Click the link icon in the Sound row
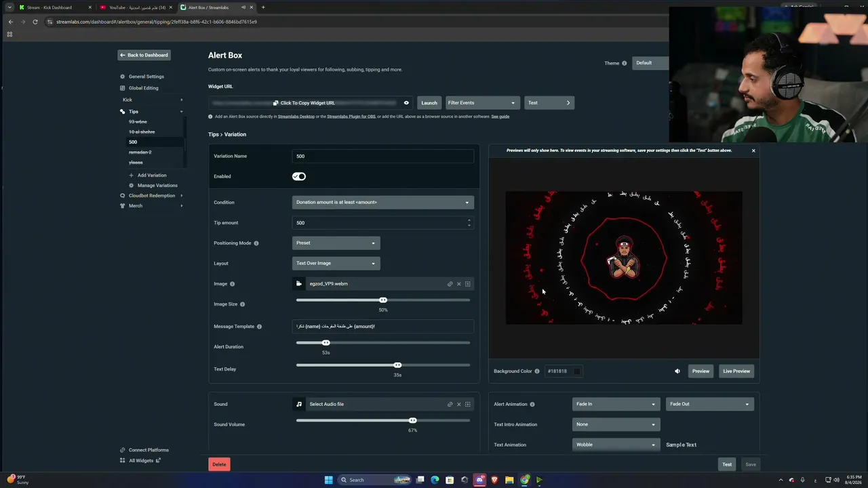This screenshot has height=488, width=868. 450,405
